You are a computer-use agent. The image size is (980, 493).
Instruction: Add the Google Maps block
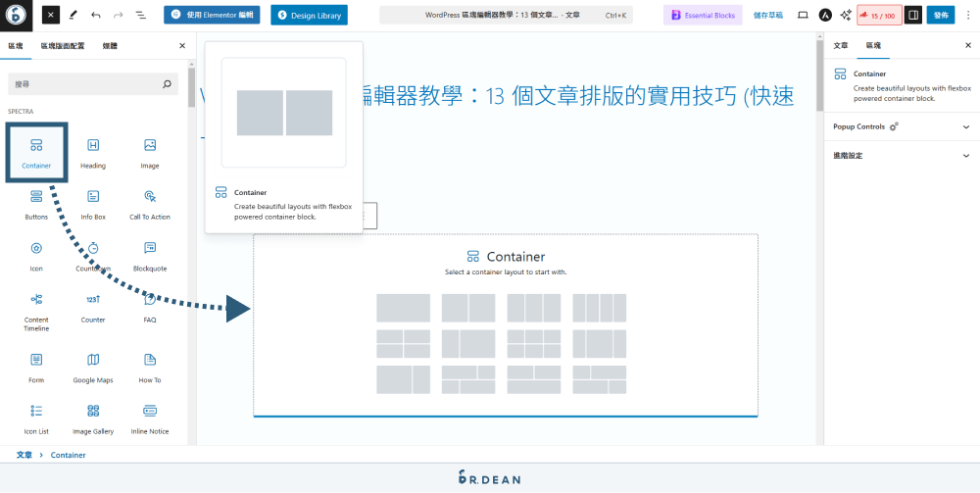(x=93, y=368)
